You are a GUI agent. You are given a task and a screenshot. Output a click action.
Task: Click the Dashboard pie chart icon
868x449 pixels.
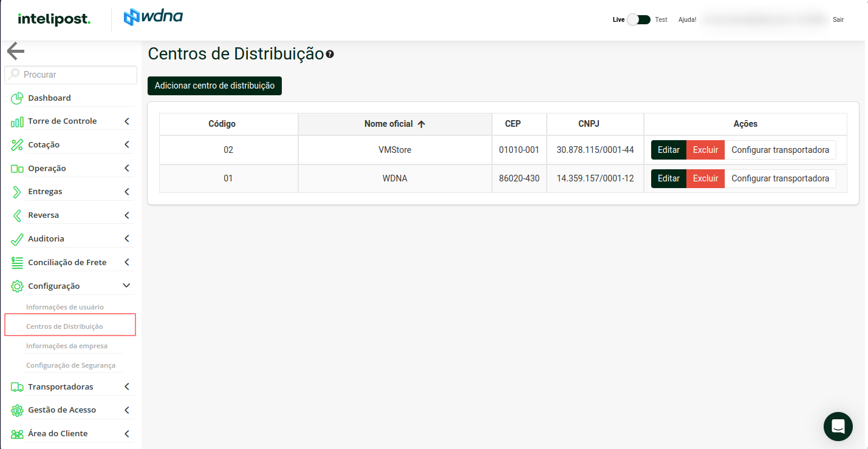(x=17, y=98)
